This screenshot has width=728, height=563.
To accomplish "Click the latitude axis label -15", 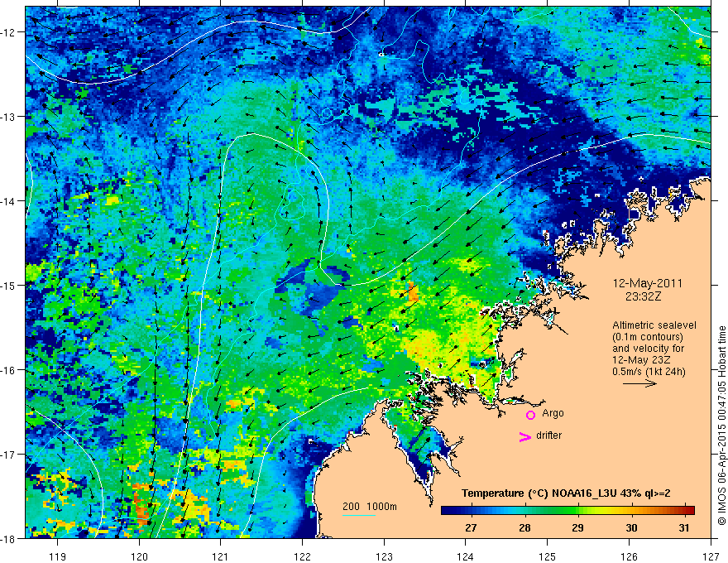I will click(8, 285).
